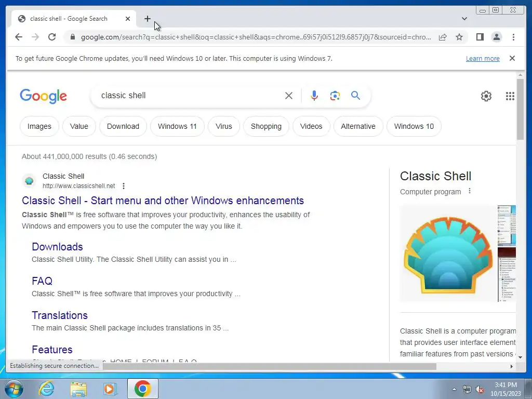The height and width of the screenshot is (399, 532).
Task: Open Windows Explorer from the taskbar
Action: click(78, 389)
